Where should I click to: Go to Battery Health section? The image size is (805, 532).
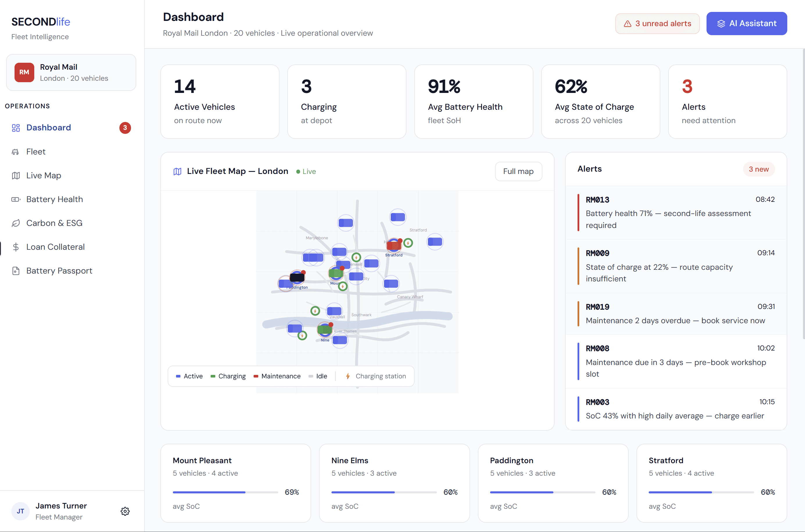point(54,199)
